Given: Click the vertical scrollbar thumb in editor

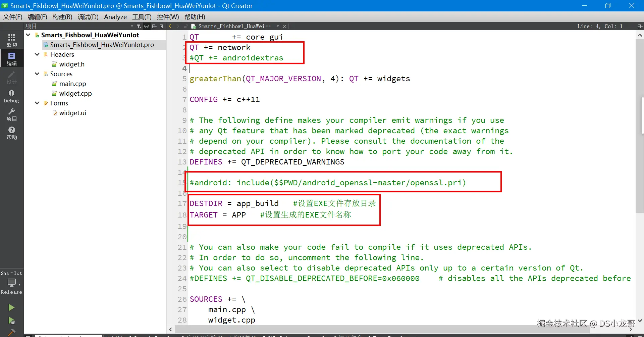Looking at the screenshot, I should [640, 126].
